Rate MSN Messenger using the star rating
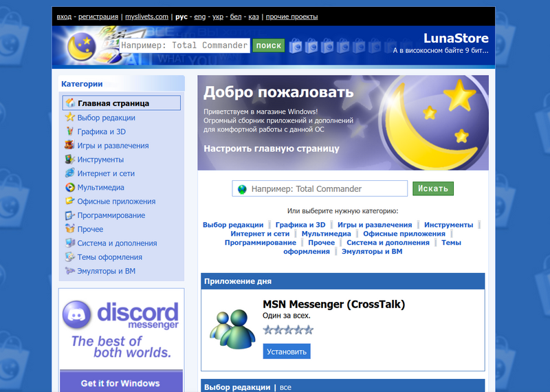This screenshot has width=550, height=392. (288, 330)
